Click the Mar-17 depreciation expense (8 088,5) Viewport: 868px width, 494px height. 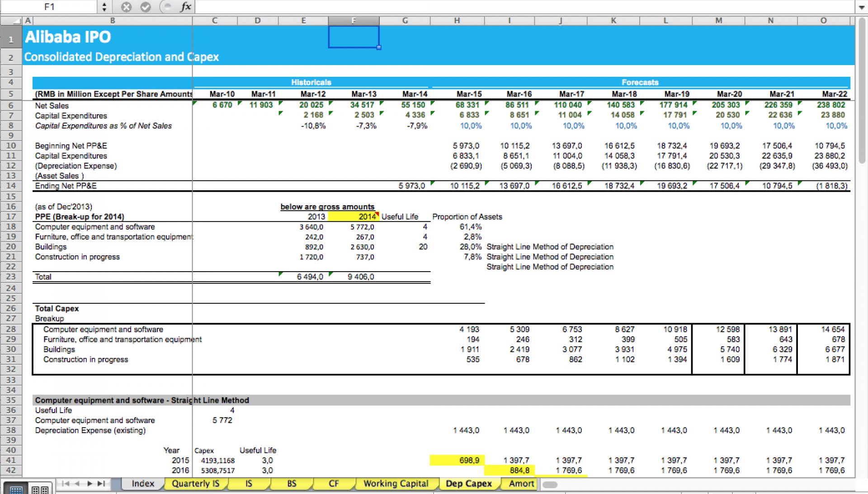pos(569,166)
